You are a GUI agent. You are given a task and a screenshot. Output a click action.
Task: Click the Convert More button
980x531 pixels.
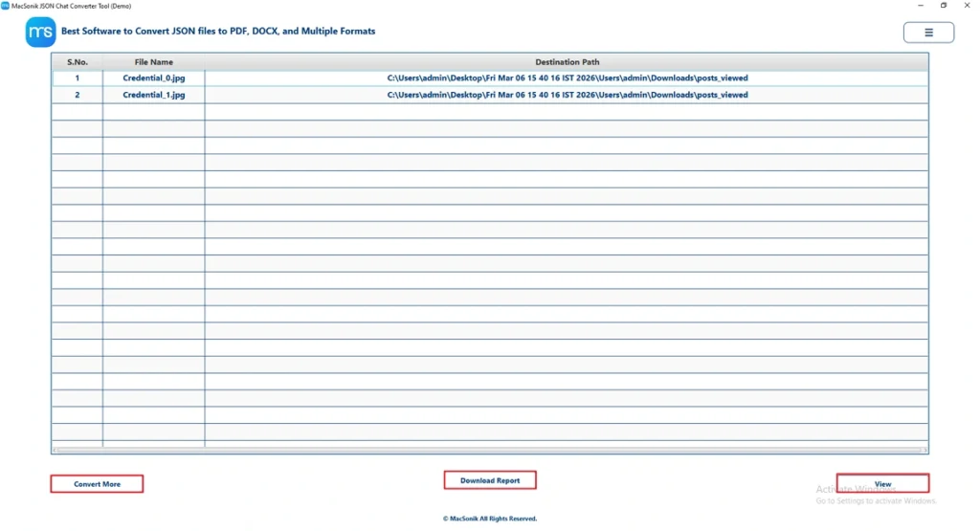(97, 483)
